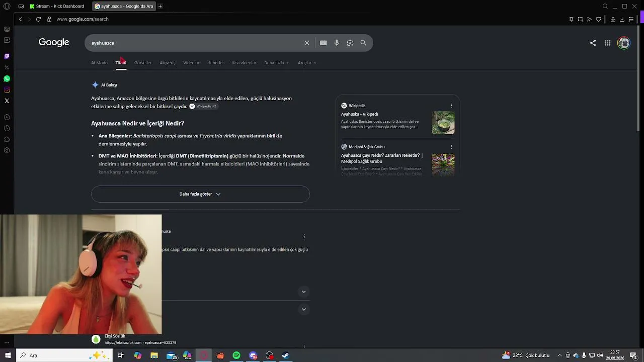Open the Windows notification center
Viewport: 644px width, 362px height.
[633, 355]
